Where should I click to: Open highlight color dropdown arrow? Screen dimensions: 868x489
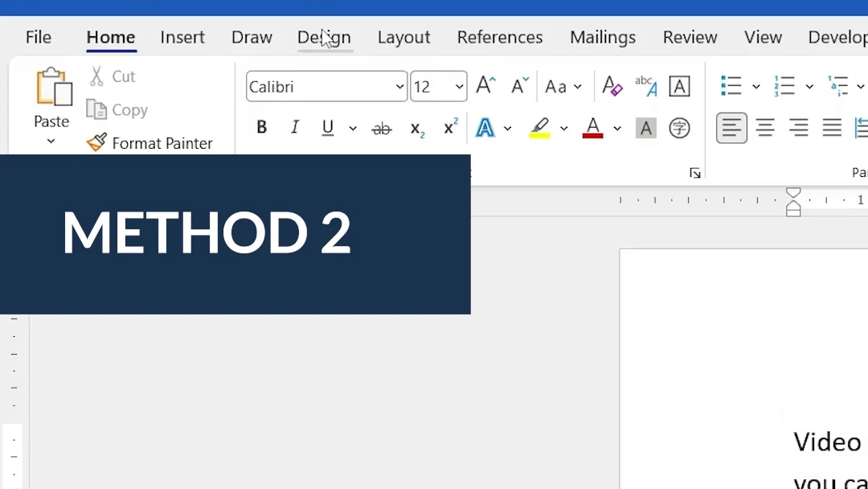pos(563,129)
